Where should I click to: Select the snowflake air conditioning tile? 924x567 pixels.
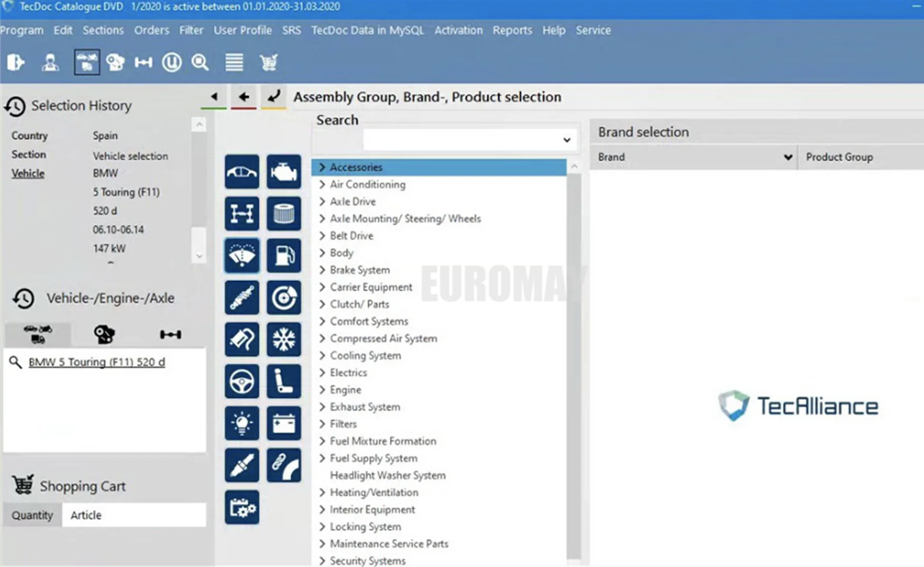click(x=284, y=340)
